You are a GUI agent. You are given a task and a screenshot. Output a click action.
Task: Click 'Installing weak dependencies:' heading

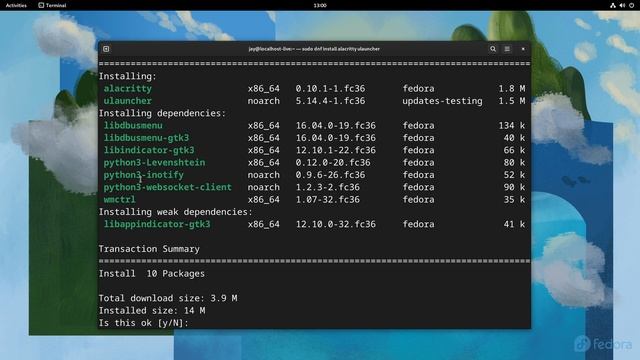[176, 212]
